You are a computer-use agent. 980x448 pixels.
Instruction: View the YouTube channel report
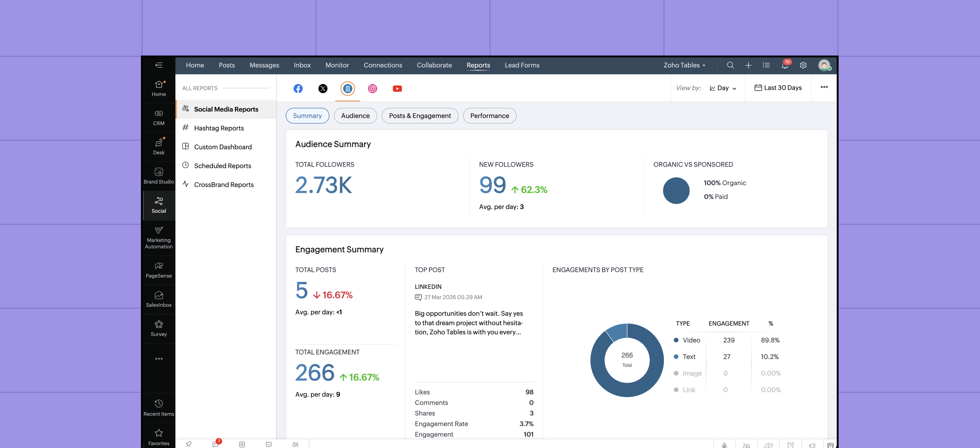click(397, 89)
